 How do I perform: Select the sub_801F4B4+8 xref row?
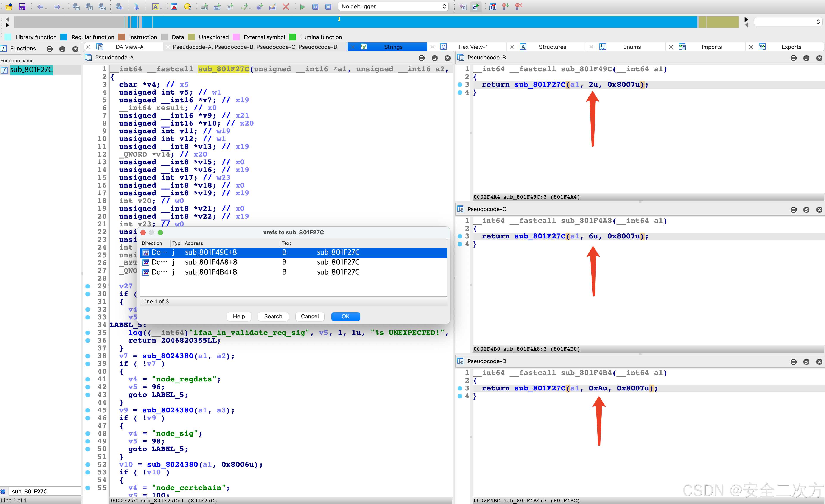[211, 272]
